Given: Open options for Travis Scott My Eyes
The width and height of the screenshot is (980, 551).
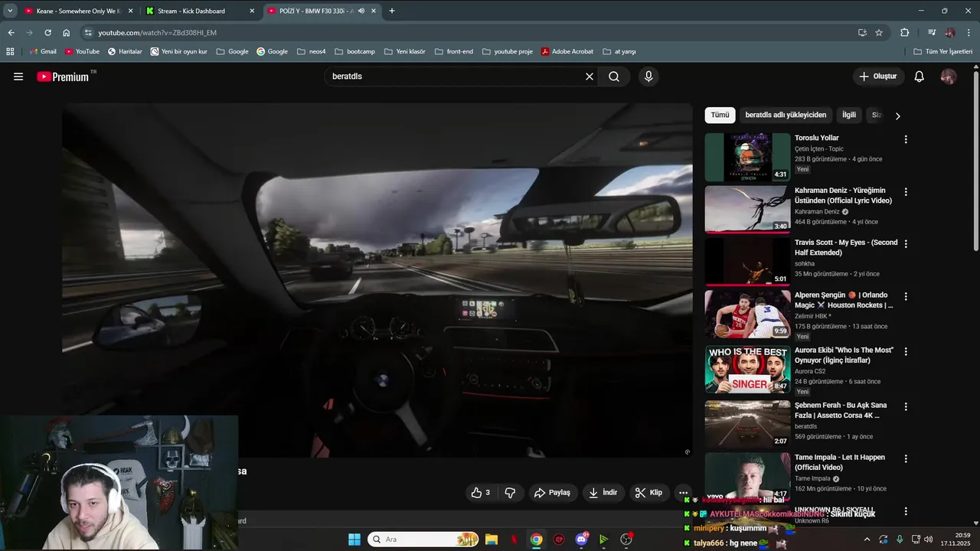Looking at the screenshot, I should click(x=906, y=243).
